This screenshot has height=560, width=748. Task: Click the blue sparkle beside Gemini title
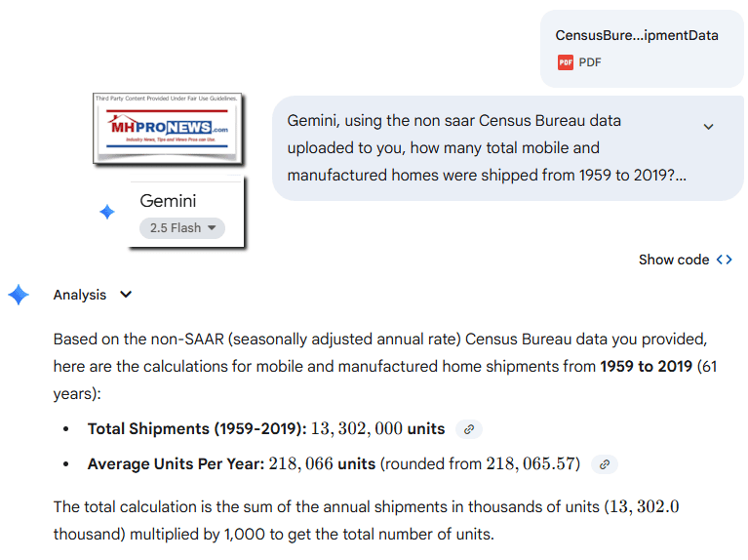click(x=107, y=213)
